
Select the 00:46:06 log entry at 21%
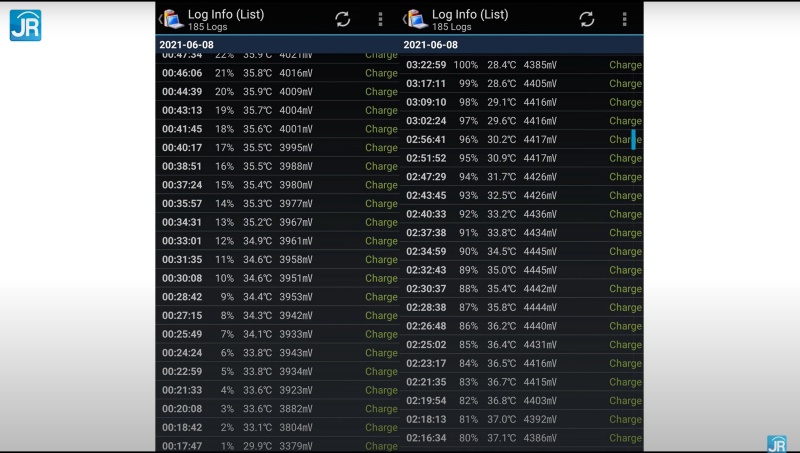click(278, 73)
